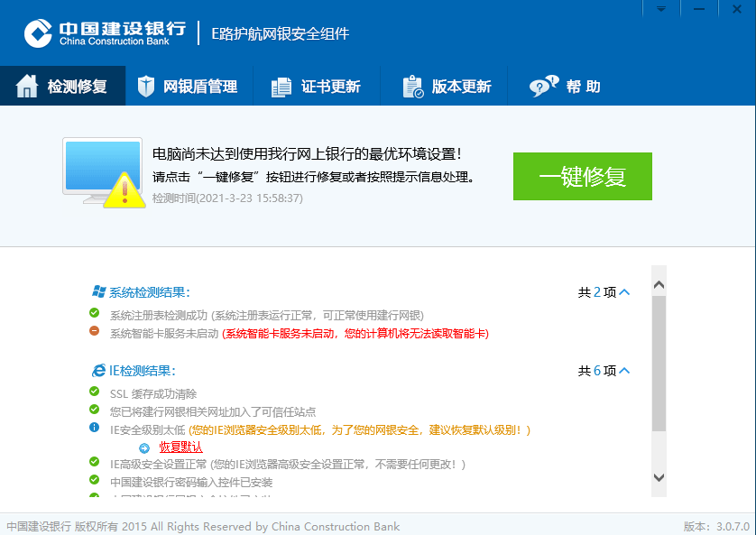
Task: Click the 检测时间(2021-3-23 15:58:37) text
Action: [227, 198]
